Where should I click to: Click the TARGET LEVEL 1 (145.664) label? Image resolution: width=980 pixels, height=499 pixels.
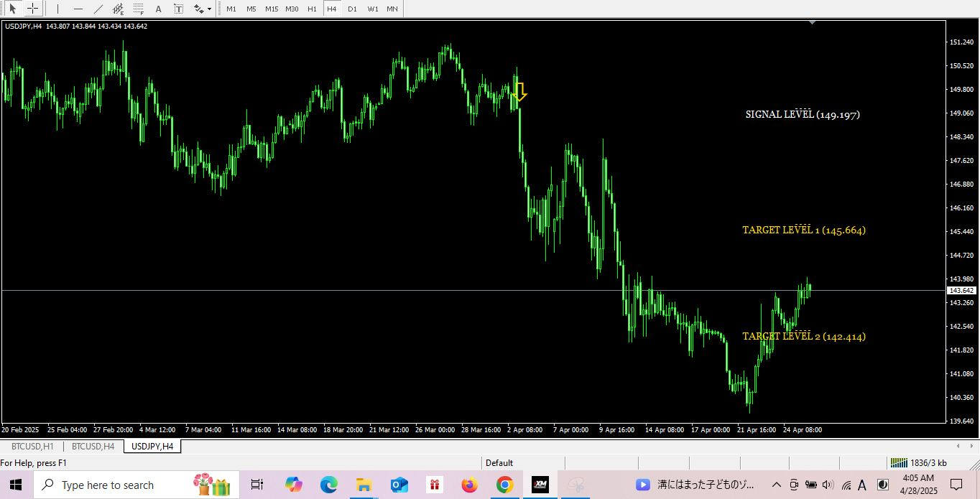tap(804, 230)
